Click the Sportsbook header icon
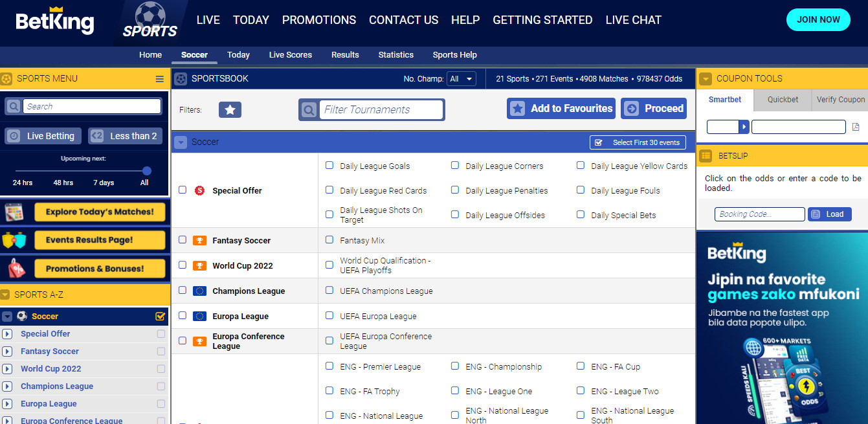 pos(181,79)
